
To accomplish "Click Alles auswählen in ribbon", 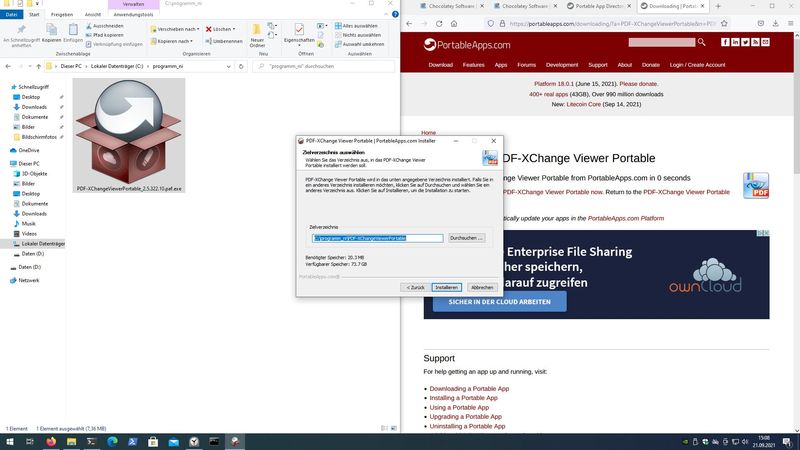I will (356, 26).
